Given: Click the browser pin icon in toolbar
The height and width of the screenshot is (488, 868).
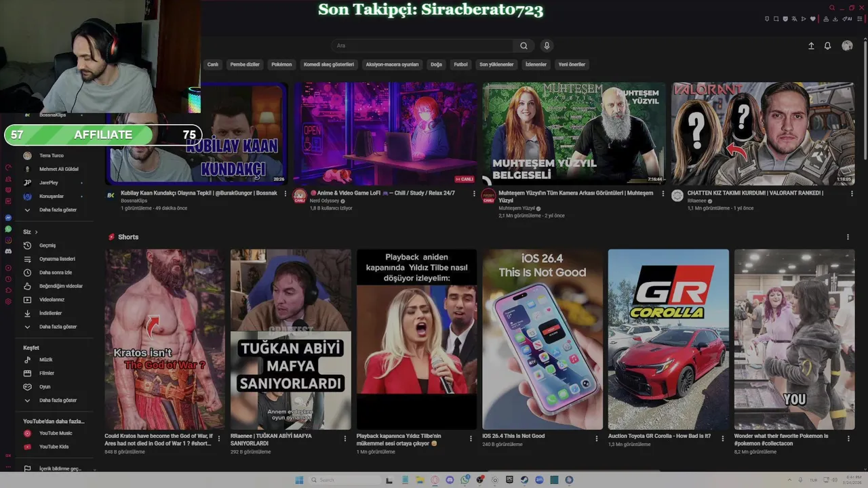Looking at the screenshot, I should (x=767, y=18).
